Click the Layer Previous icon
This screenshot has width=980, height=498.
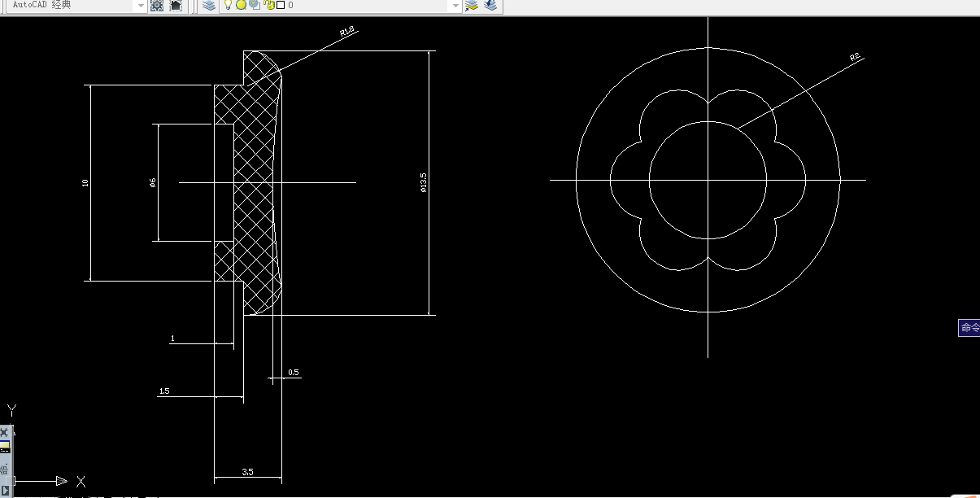click(490, 6)
